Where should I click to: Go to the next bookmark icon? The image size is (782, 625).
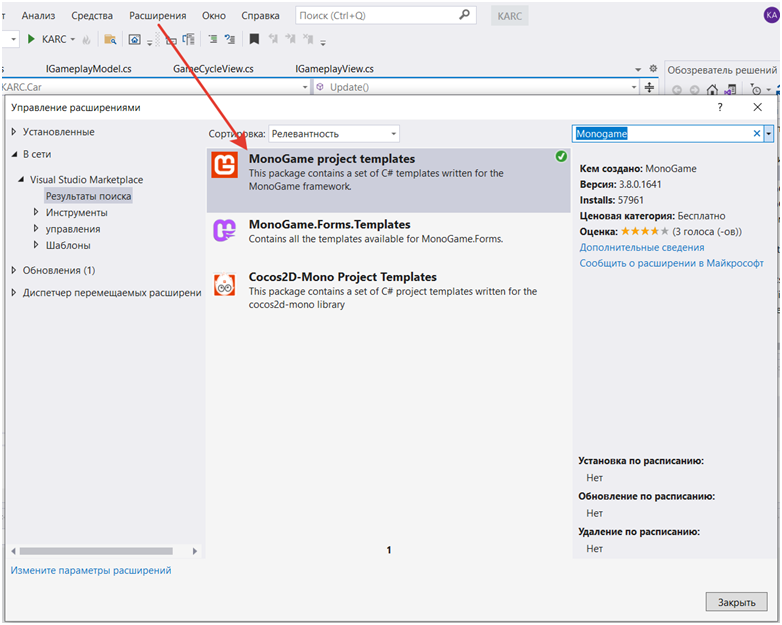coord(290,39)
